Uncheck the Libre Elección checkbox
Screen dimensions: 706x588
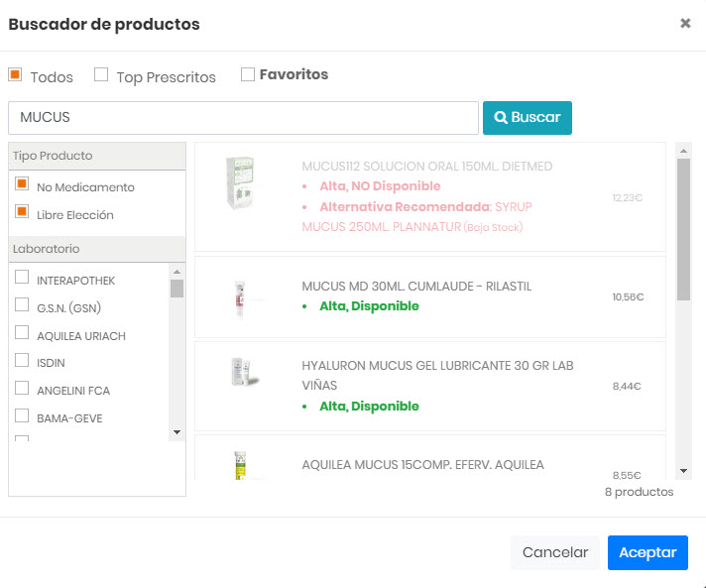[x=22, y=212]
